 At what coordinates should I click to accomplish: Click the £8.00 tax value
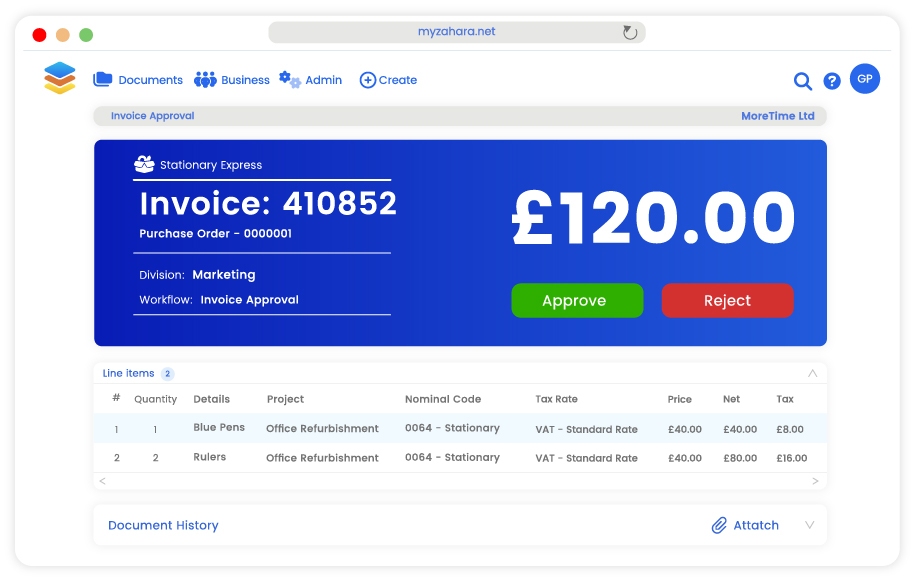point(790,429)
